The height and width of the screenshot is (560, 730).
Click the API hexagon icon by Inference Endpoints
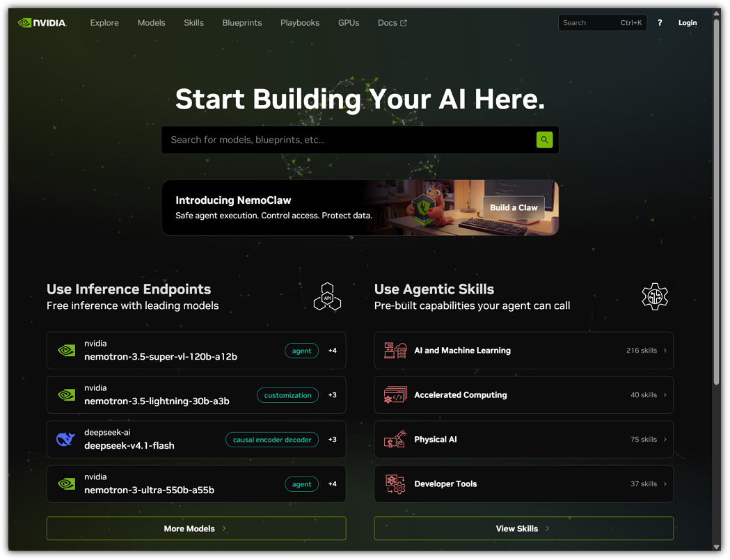(327, 296)
